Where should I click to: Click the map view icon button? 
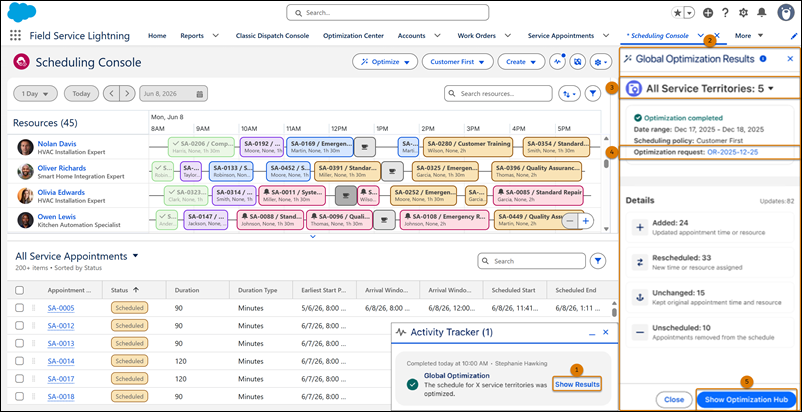(x=577, y=61)
